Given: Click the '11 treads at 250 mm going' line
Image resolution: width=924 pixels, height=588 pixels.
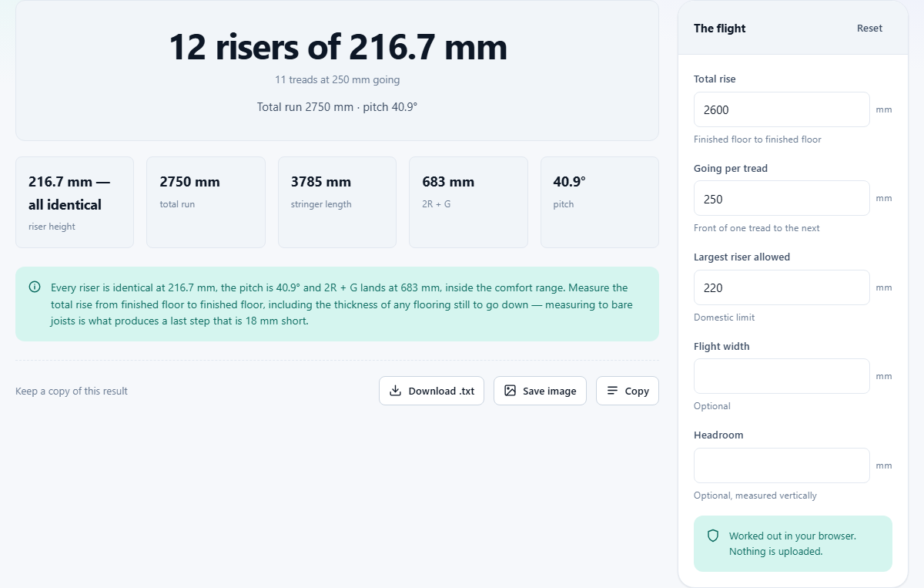Looking at the screenshot, I should 337,79.
